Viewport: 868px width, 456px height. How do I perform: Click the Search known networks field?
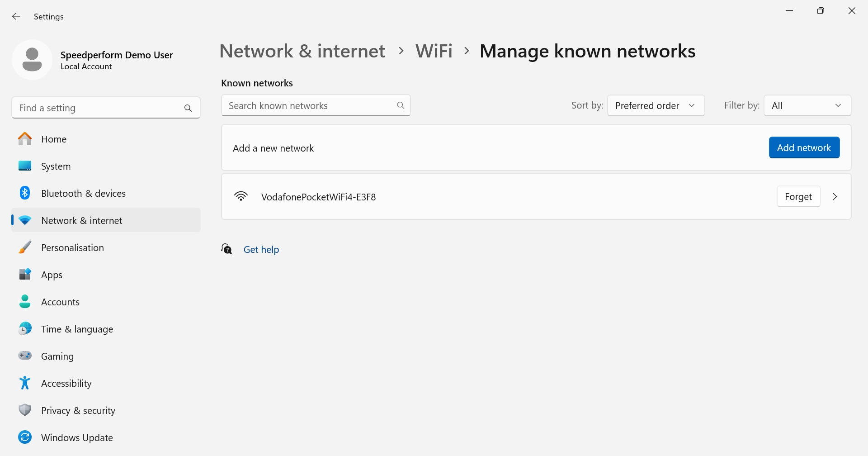312,105
